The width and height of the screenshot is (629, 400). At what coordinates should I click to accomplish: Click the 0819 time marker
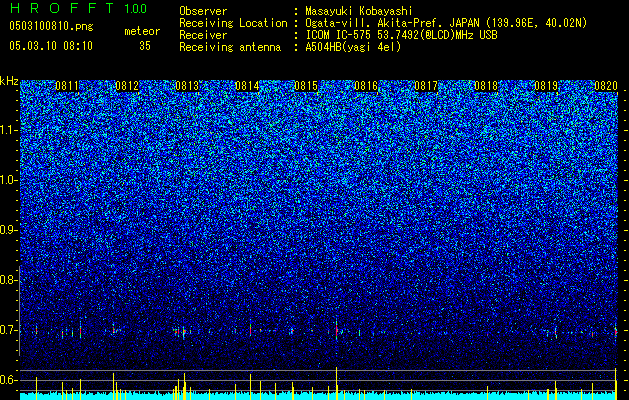point(546,86)
